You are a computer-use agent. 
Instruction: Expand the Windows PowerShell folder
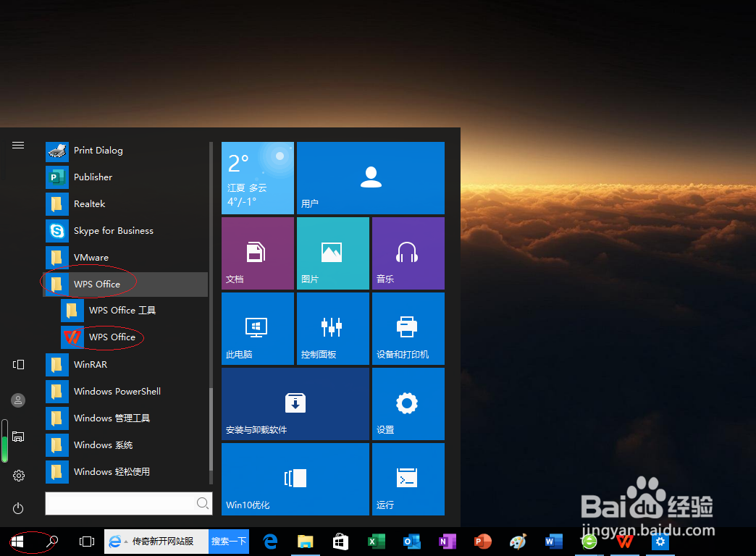126,392
